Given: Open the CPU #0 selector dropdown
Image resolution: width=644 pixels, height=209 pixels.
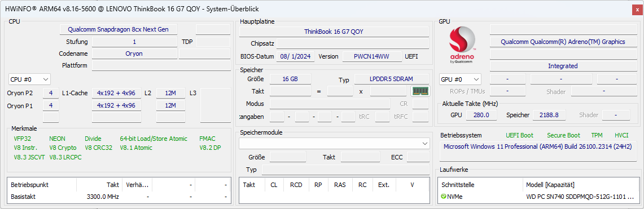Looking at the screenshot, I should pos(29,79).
